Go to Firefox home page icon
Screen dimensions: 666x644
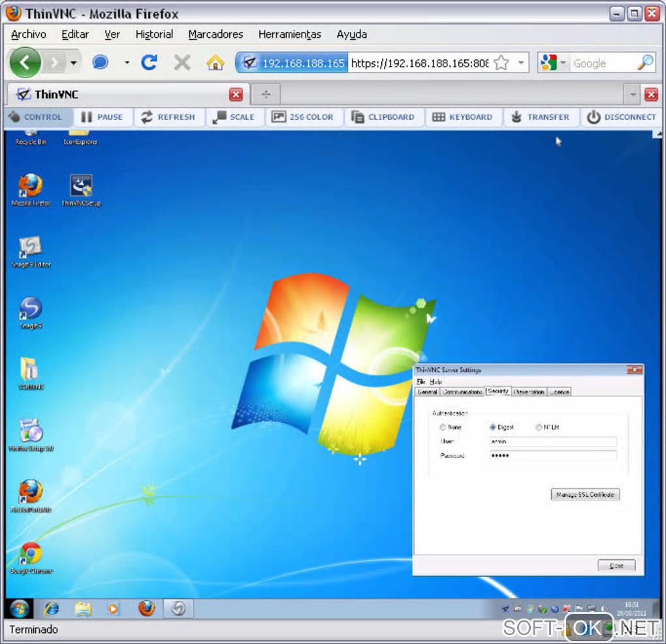[x=215, y=63]
